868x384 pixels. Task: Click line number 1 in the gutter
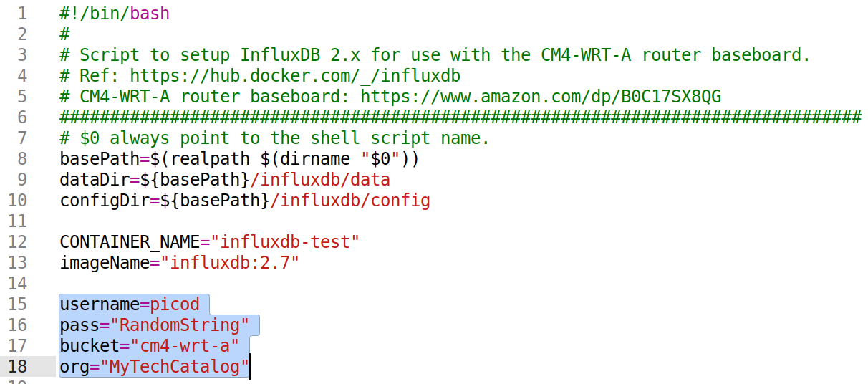click(23, 14)
